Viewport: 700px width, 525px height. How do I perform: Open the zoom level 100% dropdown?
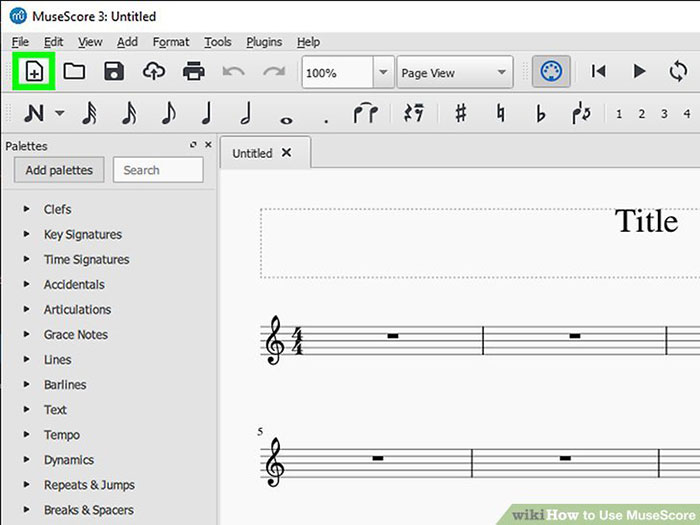pos(383,73)
